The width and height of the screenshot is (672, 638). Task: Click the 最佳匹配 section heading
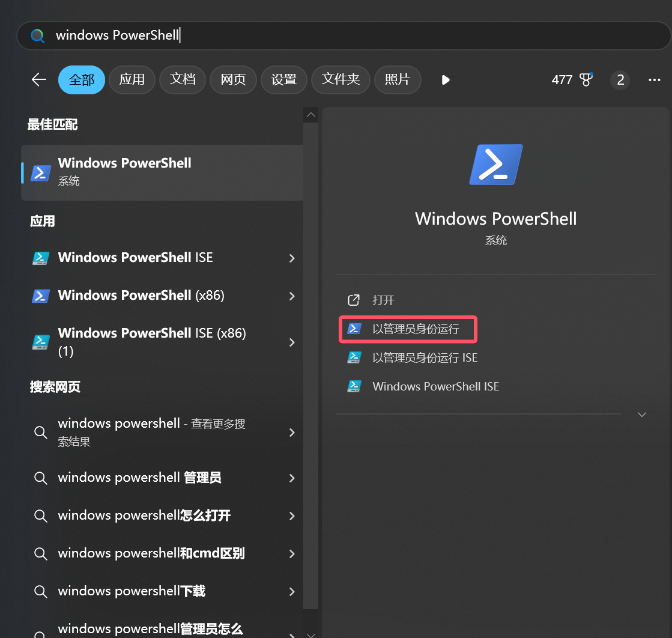pyautogui.click(x=52, y=124)
